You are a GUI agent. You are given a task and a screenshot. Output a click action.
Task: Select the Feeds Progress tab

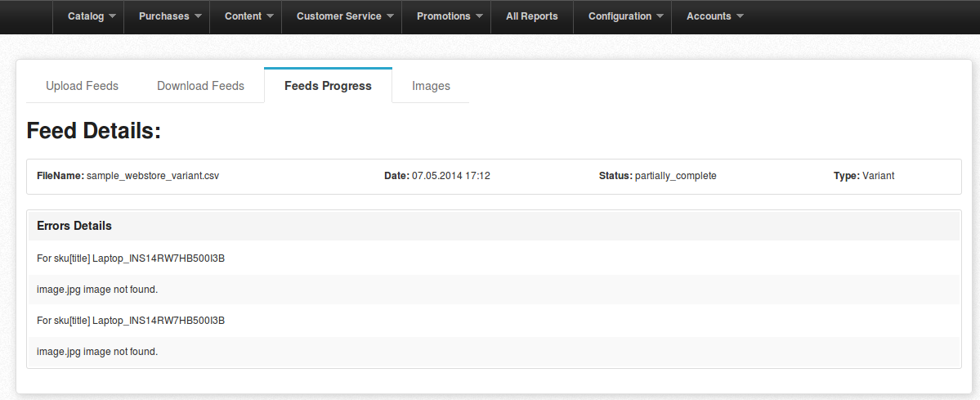tap(328, 86)
